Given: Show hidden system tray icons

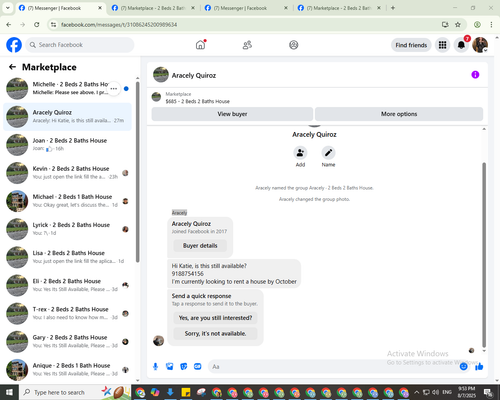Looking at the screenshot, I should tap(417, 392).
